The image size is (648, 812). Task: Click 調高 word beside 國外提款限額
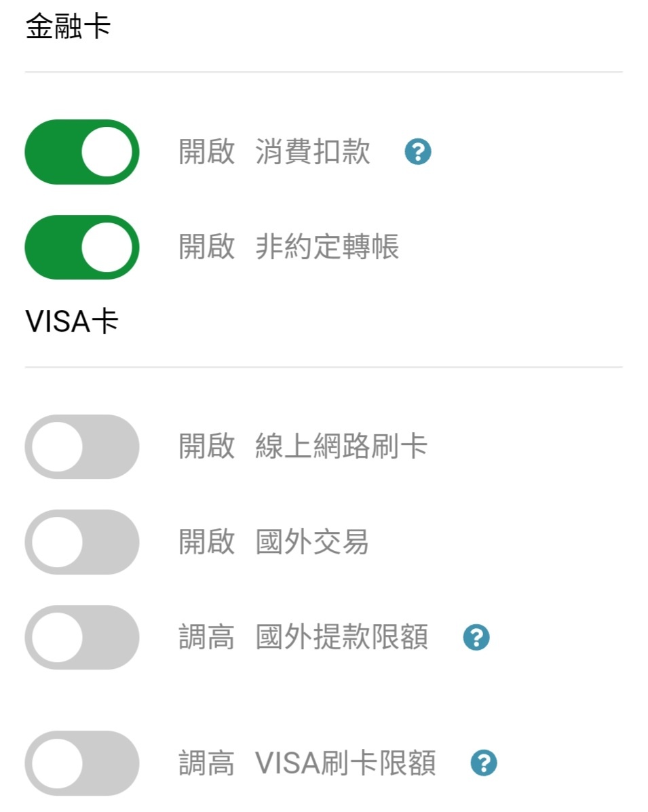(207, 638)
